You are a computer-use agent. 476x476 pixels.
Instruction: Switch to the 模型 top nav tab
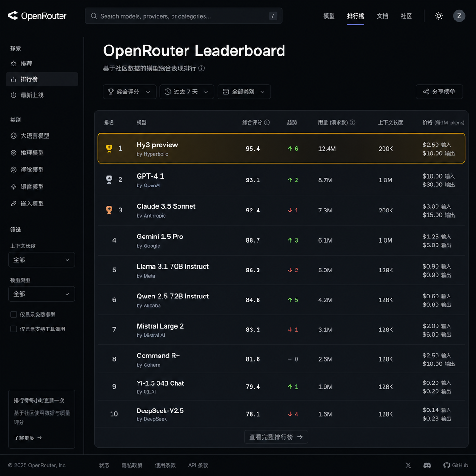pyautogui.click(x=329, y=16)
